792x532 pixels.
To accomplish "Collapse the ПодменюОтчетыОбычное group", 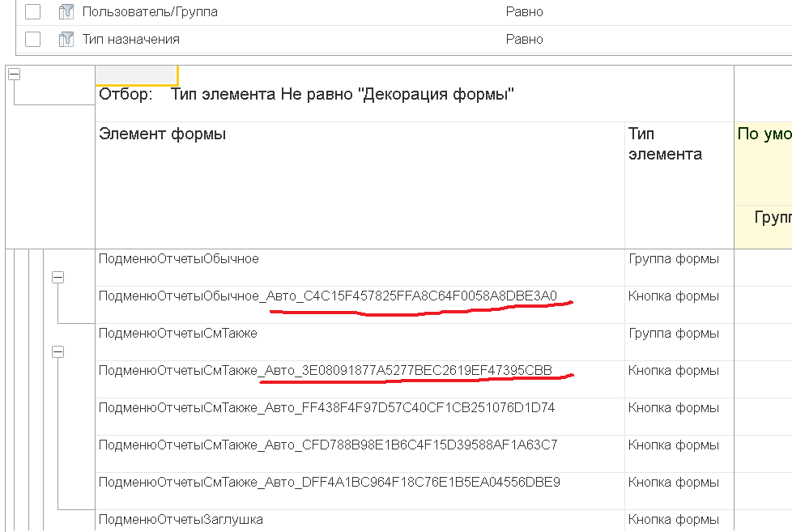I will coord(58,277).
